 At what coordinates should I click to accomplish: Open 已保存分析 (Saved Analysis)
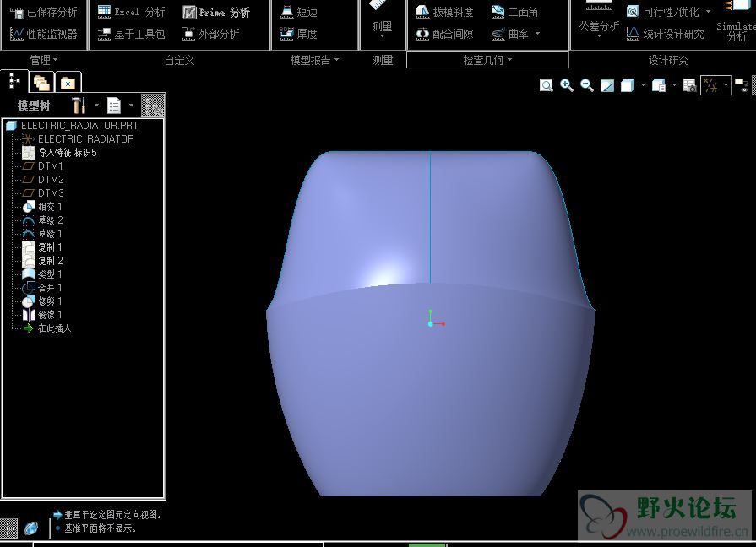point(43,12)
